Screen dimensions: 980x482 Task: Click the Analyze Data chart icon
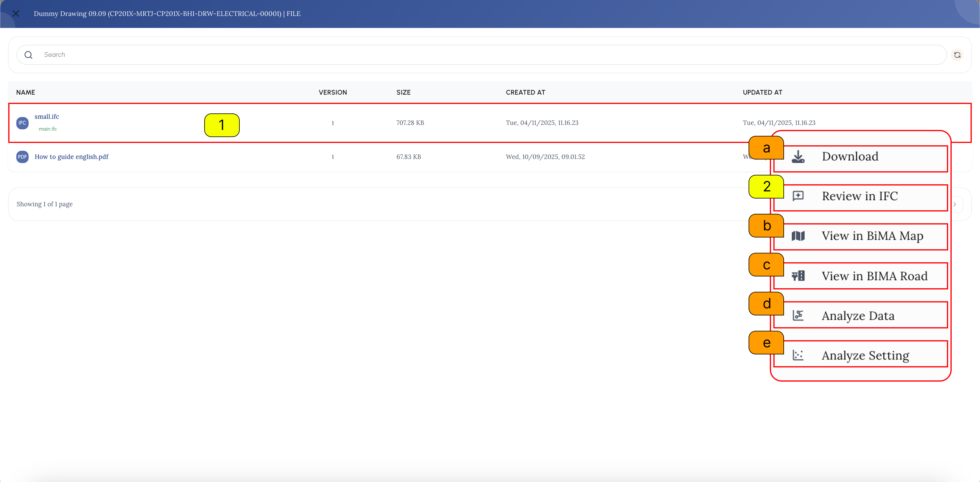(x=798, y=315)
